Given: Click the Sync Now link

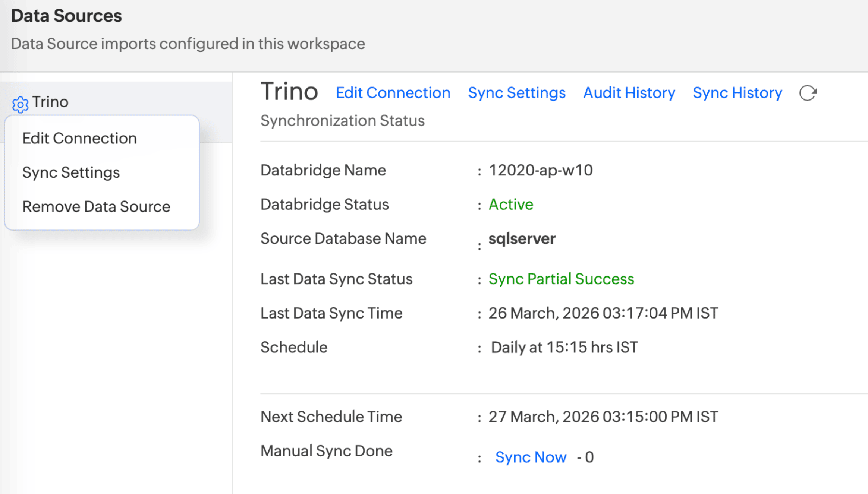Looking at the screenshot, I should tap(531, 457).
